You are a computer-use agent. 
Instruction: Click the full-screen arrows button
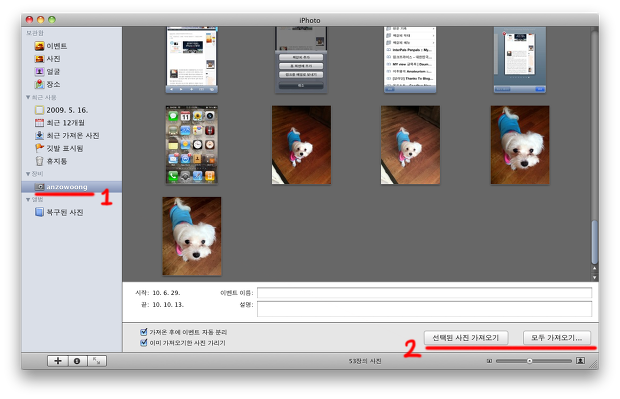tap(96, 361)
